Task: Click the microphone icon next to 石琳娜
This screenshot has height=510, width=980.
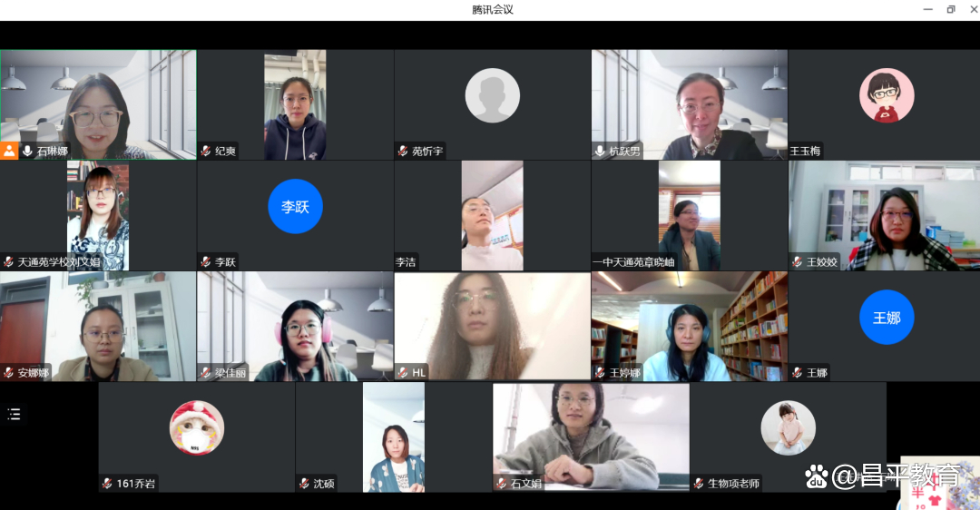Action: (x=28, y=152)
